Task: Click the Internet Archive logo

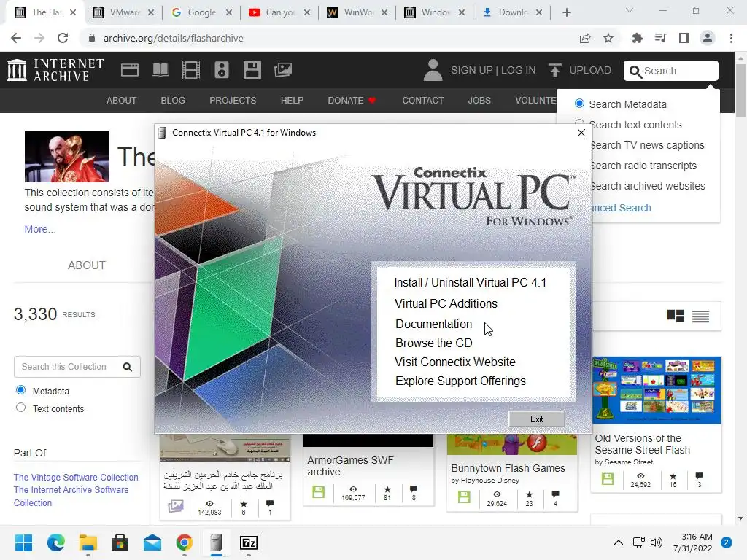Action: pos(55,70)
